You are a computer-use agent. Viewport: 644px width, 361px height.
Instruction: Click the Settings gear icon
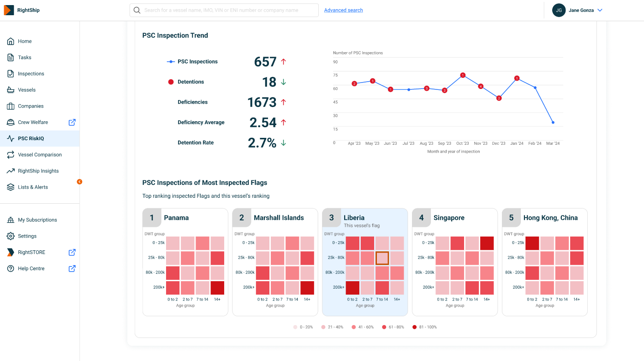(11, 236)
